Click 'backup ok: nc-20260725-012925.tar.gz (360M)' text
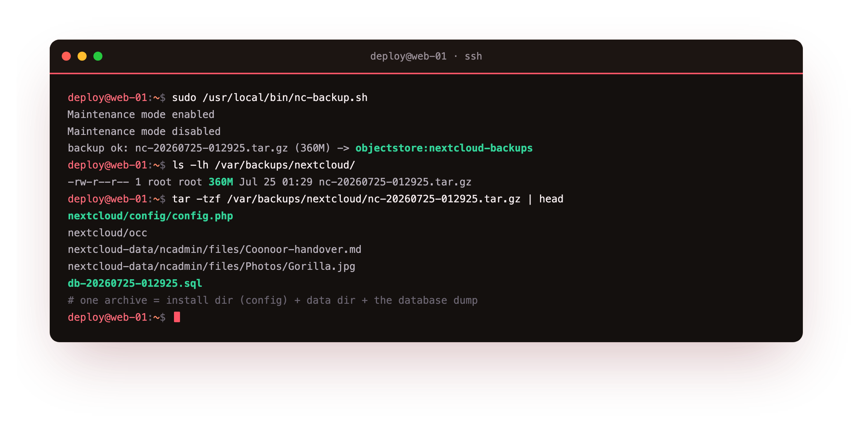The image size is (868, 433). [x=199, y=148]
